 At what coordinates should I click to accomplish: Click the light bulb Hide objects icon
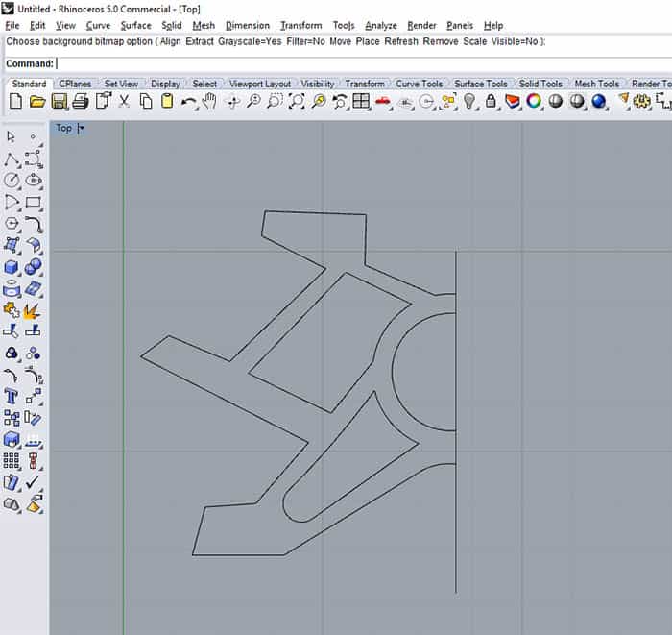(470, 102)
